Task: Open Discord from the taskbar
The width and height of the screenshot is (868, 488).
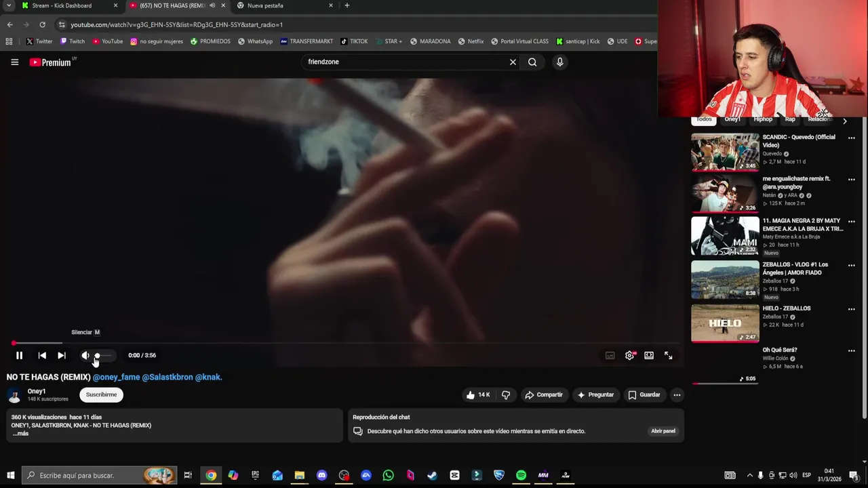Action: (321, 475)
